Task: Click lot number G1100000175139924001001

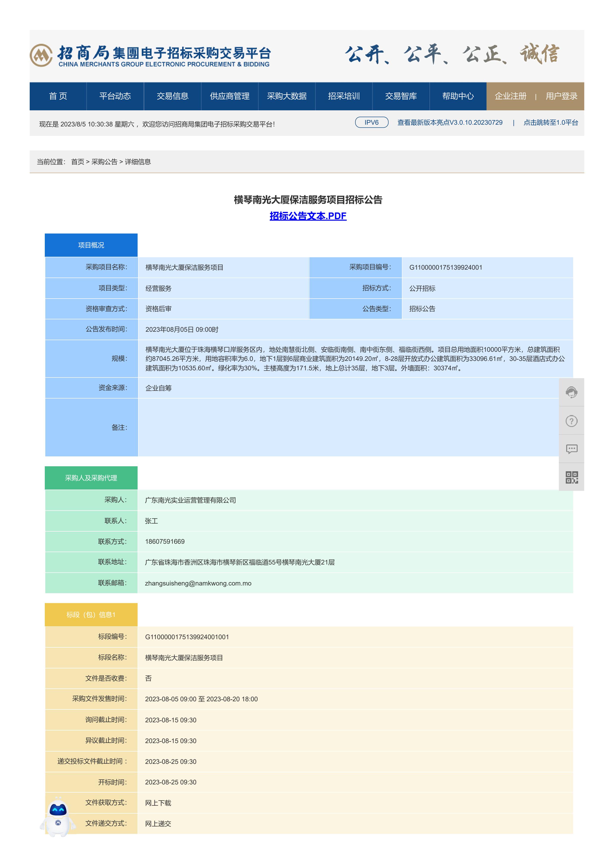Action: [x=187, y=637]
